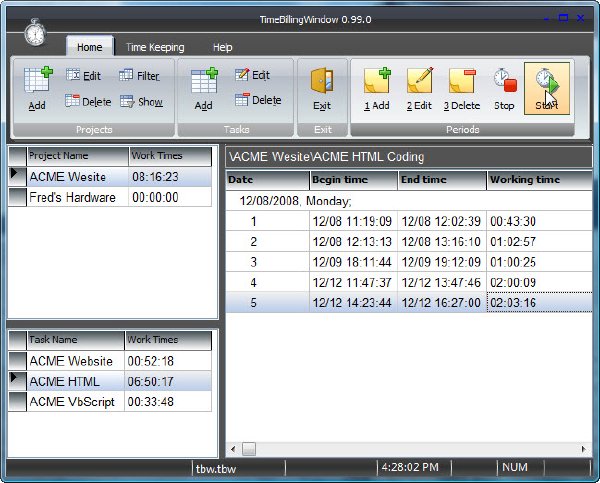This screenshot has height=483, width=600.
Task: Start the timer
Action: (547, 89)
